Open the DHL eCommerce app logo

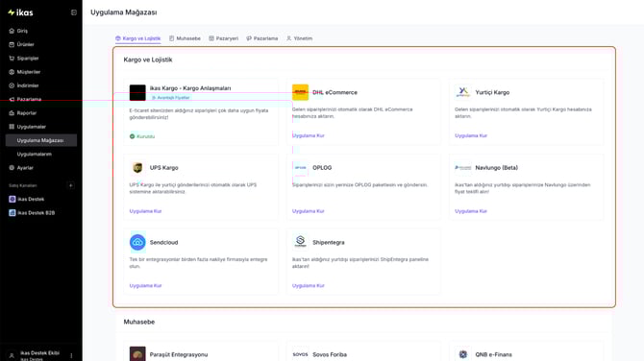(x=300, y=92)
